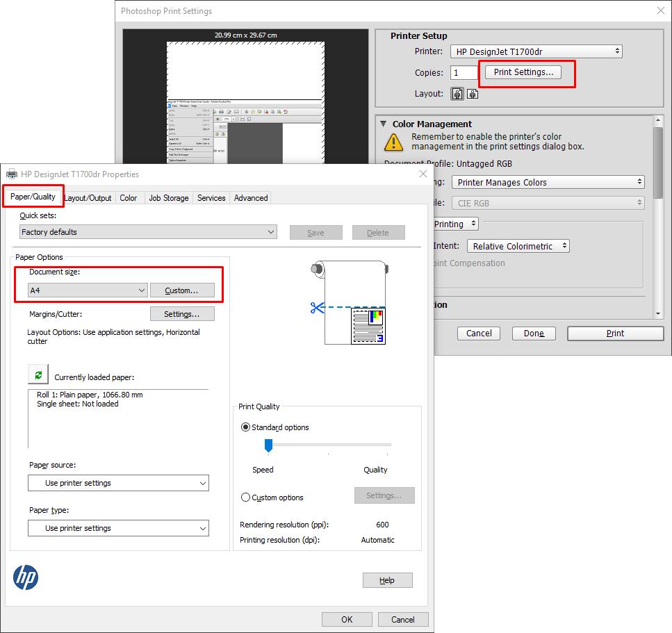Screen dimensions: 672x633
Task: Open the Printer Manages Colors dropdown
Action: [x=548, y=182]
